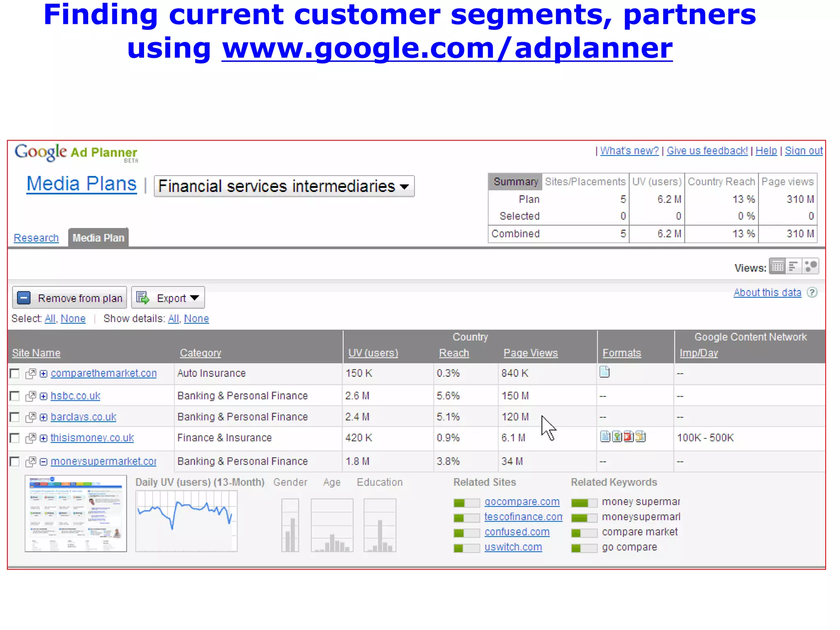
Task: Check the barclays.co.uk row checkbox
Action: point(14,417)
